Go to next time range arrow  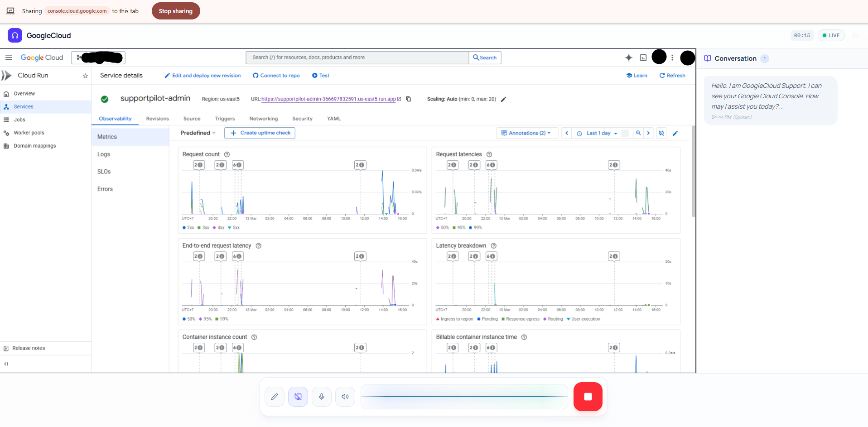point(648,133)
